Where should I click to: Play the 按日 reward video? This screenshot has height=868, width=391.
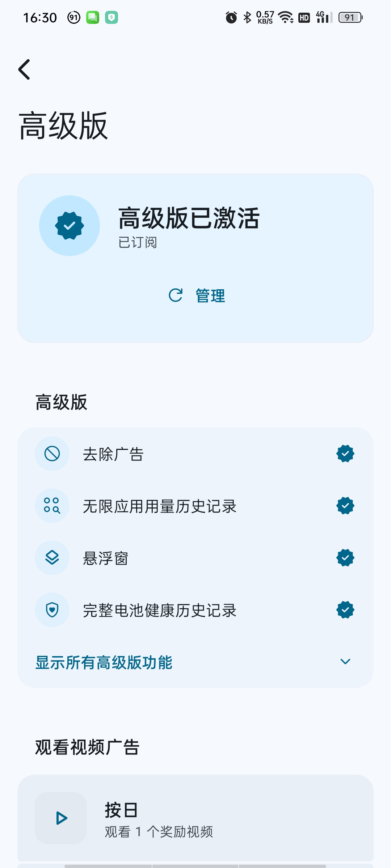61,818
